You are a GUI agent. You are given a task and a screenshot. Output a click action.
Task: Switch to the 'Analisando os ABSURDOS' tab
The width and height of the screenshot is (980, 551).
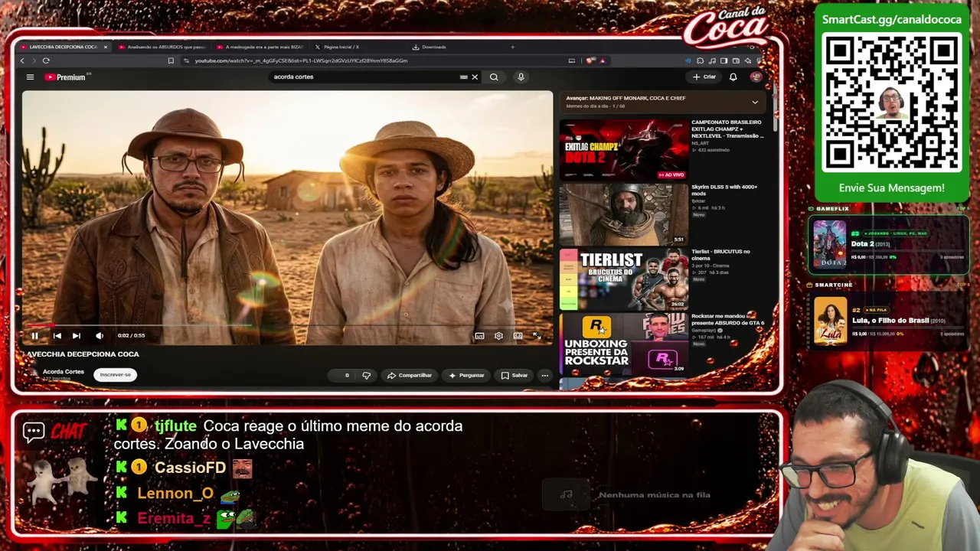[162, 47]
